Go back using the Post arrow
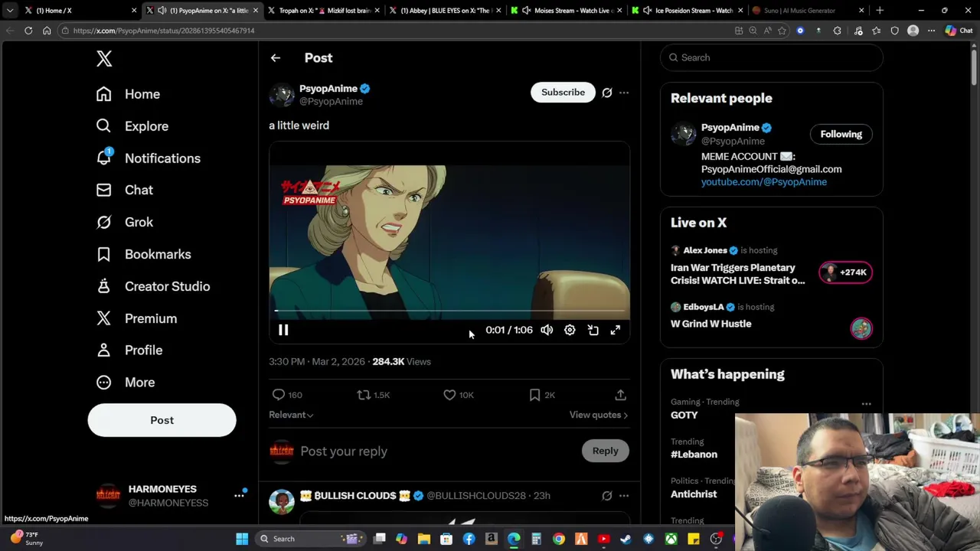This screenshot has width=980, height=551. click(x=276, y=57)
